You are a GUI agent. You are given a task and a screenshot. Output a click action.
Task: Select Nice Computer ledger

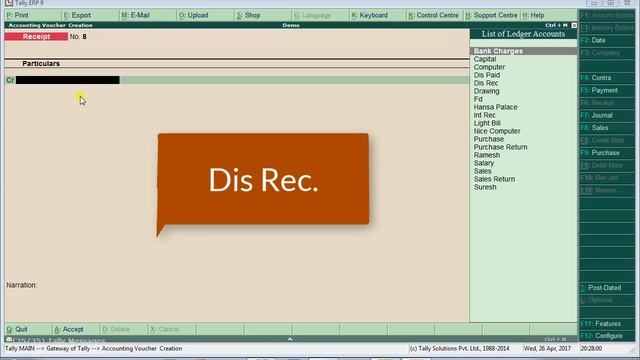(x=497, y=131)
